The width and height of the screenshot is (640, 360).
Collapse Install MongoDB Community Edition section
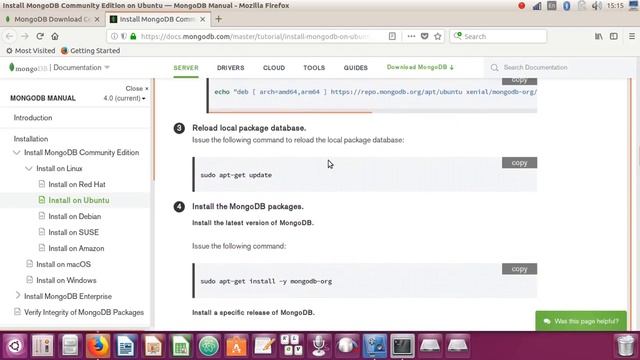17,152
